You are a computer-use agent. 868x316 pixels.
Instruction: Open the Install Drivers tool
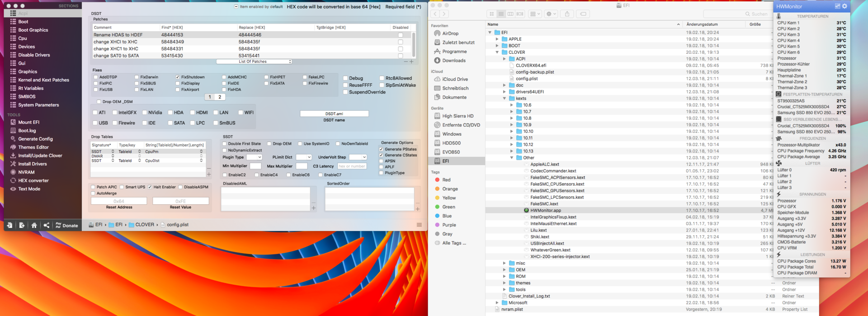[x=32, y=164]
